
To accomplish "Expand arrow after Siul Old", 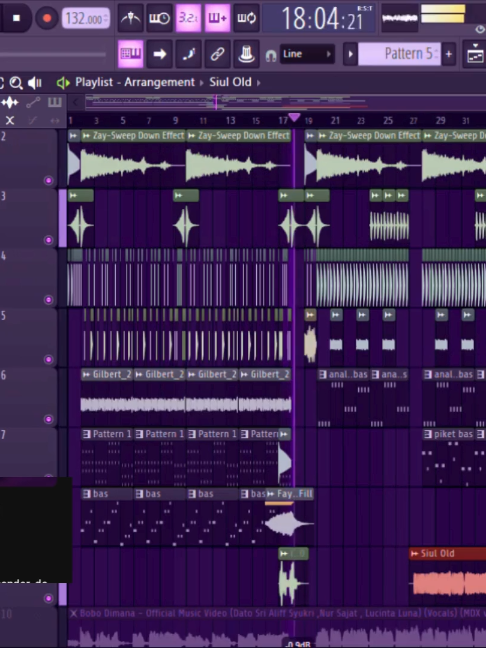I will coord(259,83).
